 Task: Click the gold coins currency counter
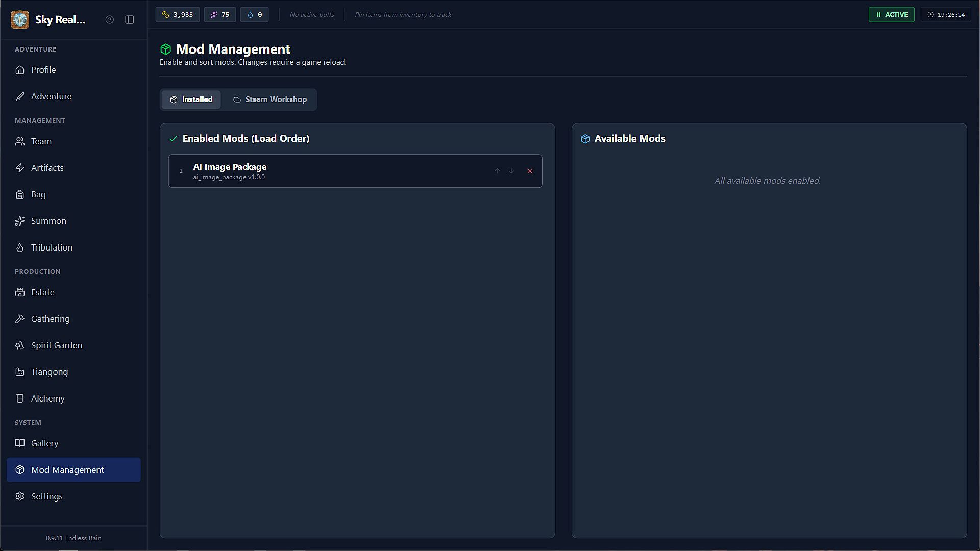tap(178, 15)
